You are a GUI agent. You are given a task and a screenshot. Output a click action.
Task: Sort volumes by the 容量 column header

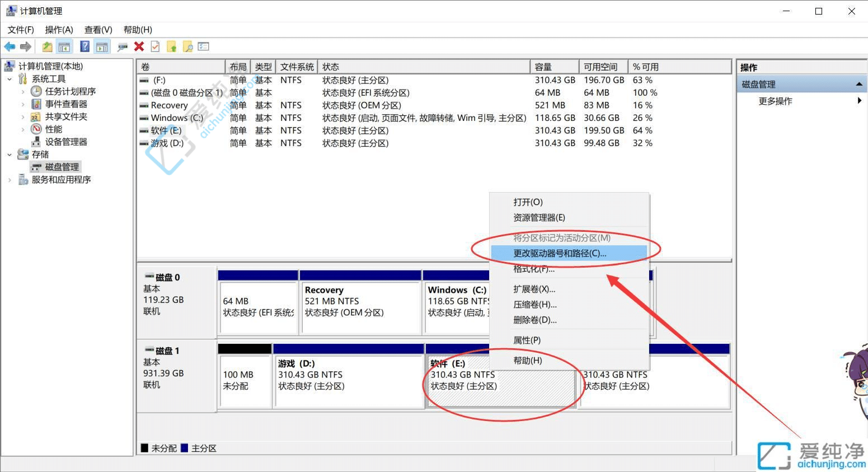(x=553, y=67)
